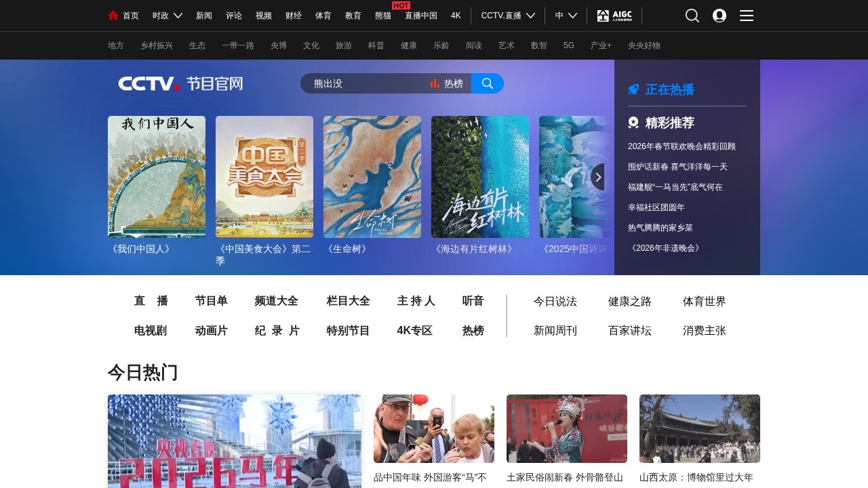Open the 乡村振兴 menu item
Screen dimensions: 868x488
click(156, 45)
